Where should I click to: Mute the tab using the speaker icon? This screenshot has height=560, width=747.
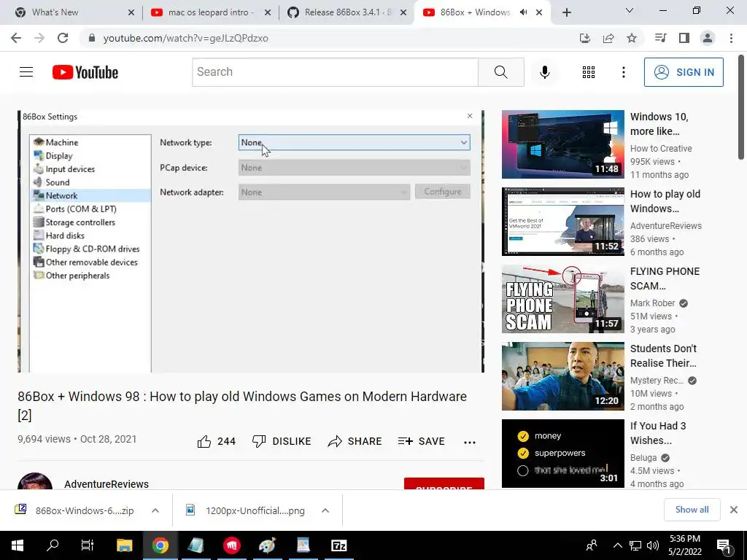tap(524, 12)
